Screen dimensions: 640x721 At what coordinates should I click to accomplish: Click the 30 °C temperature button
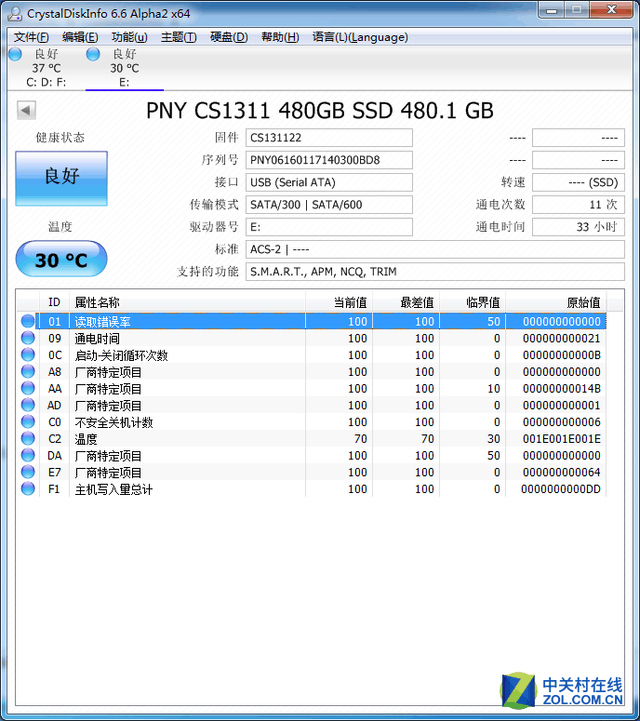[62, 259]
